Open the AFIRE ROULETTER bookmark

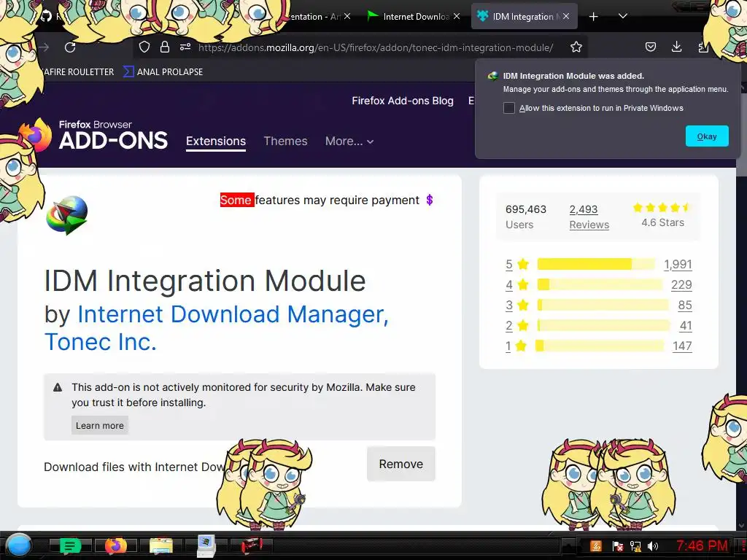pyautogui.click(x=77, y=72)
